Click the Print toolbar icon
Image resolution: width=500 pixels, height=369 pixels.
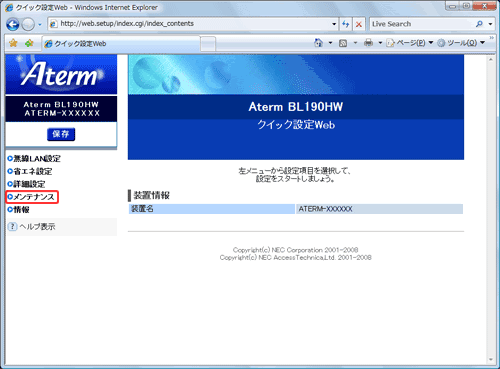coord(368,43)
